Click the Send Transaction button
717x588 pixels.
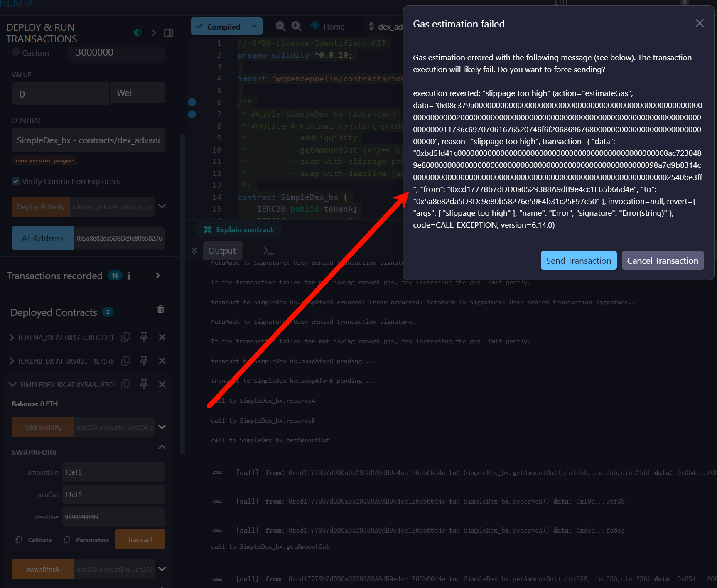click(578, 261)
